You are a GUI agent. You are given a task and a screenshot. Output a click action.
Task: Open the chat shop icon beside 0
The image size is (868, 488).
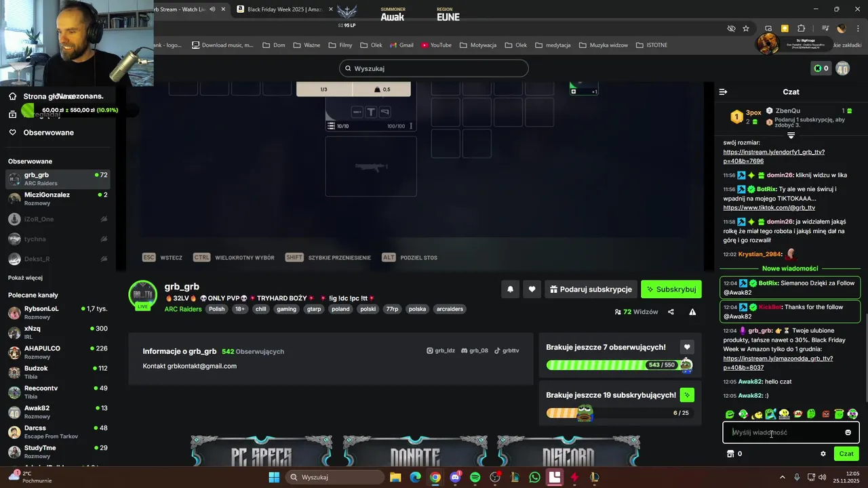point(730,454)
